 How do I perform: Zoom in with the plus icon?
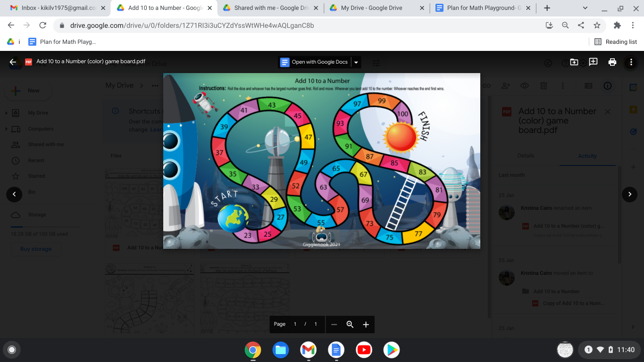[x=366, y=324]
